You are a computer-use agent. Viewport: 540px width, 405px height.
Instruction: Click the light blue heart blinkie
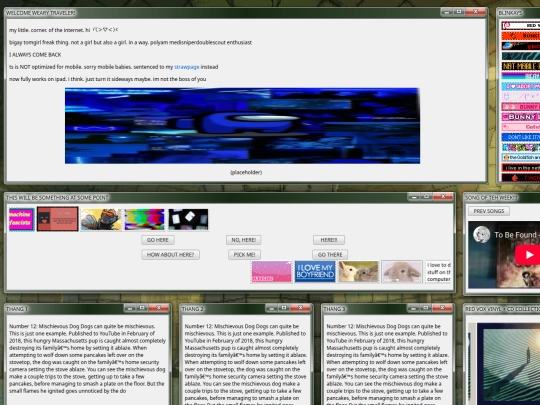tap(521, 86)
